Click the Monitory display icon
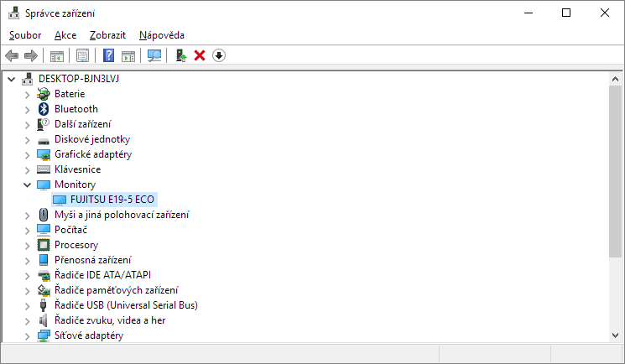 pos(44,185)
